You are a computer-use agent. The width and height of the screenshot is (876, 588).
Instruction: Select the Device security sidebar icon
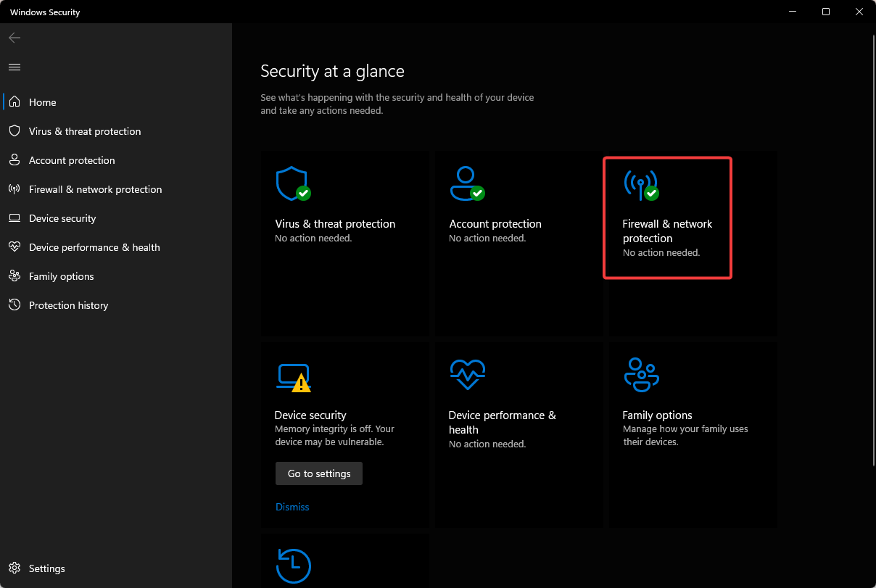15,218
